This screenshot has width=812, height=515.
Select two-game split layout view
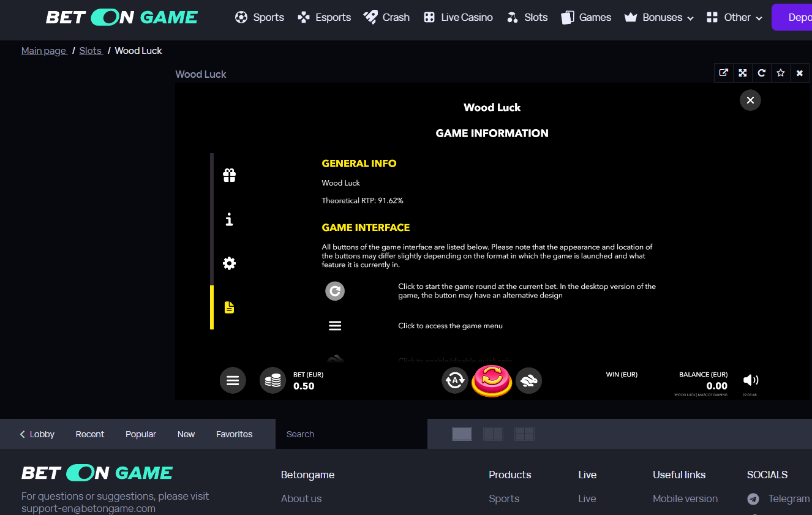[x=493, y=434]
